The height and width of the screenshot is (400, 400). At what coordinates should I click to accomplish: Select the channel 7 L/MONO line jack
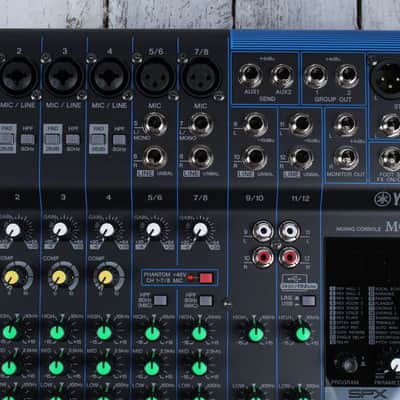(x=201, y=123)
